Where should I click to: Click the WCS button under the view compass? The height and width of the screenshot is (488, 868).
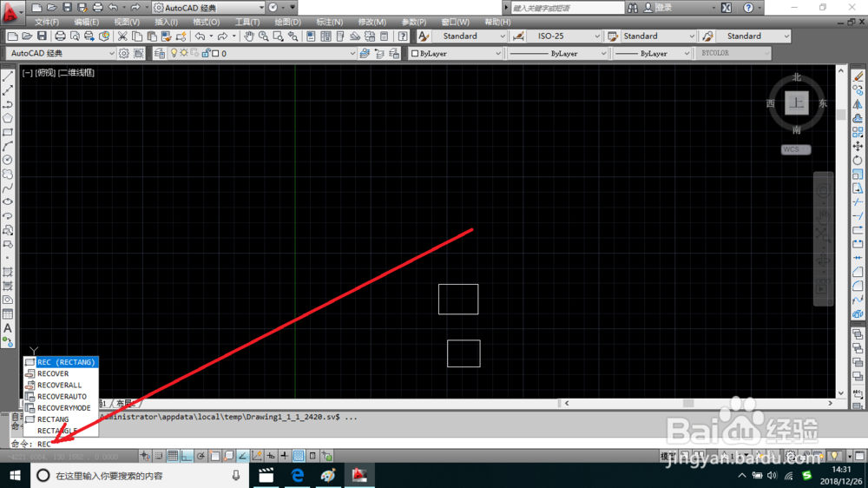click(x=795, y=149)
